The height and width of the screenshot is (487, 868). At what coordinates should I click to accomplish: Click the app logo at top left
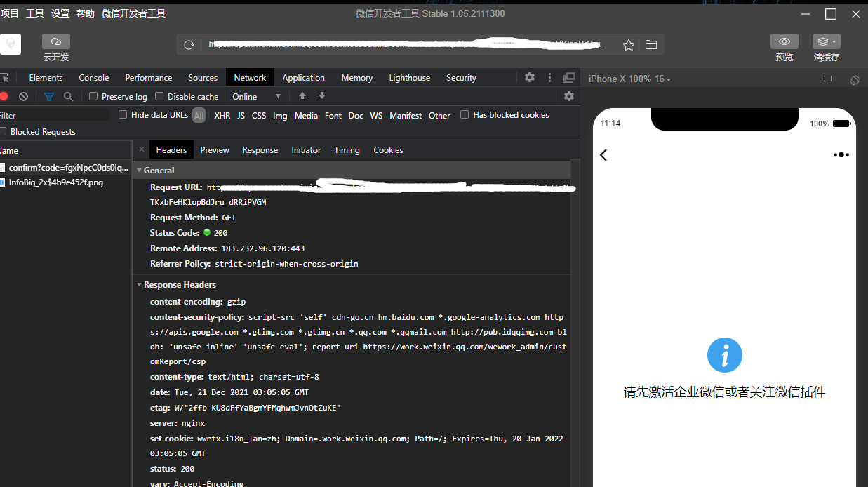pos(11,44)
